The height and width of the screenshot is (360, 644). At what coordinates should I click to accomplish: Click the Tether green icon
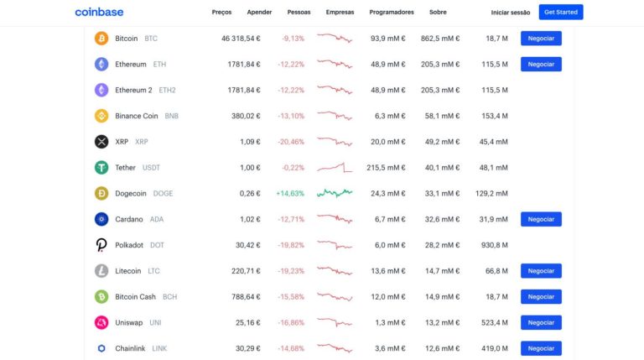[x=101, y=168]
